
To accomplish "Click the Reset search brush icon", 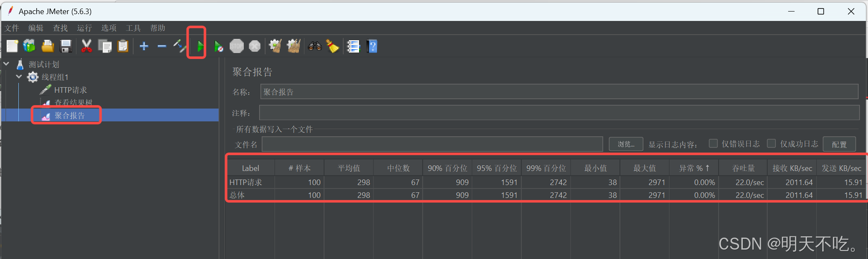I will click(333, 46).
